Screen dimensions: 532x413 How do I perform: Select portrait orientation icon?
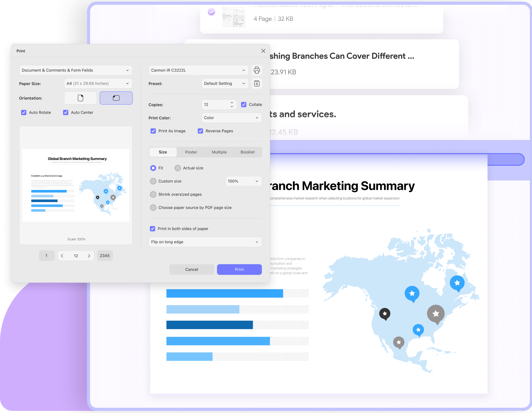[x=81, y=98]
